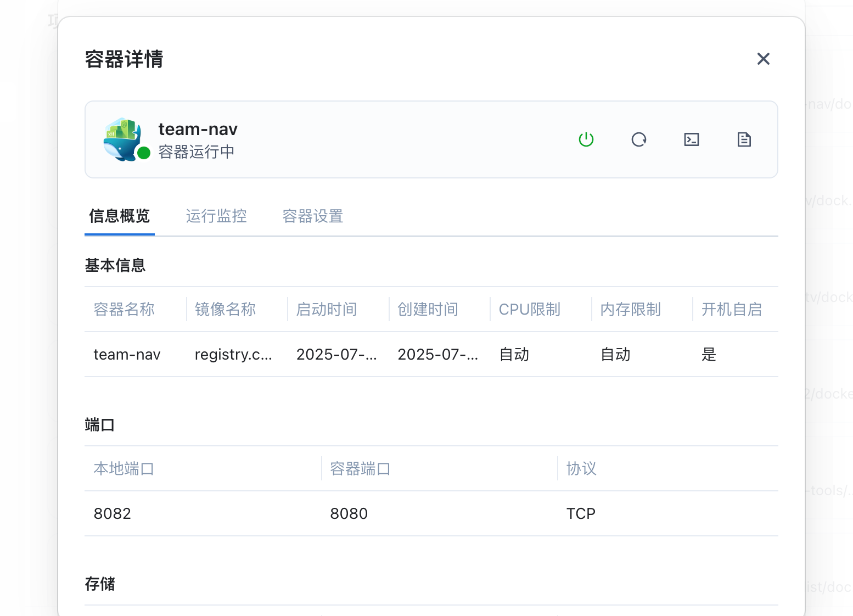Viewport: 853px width, 616px height.
Task: Open the container logs document icon
Action: click(744, 139)
